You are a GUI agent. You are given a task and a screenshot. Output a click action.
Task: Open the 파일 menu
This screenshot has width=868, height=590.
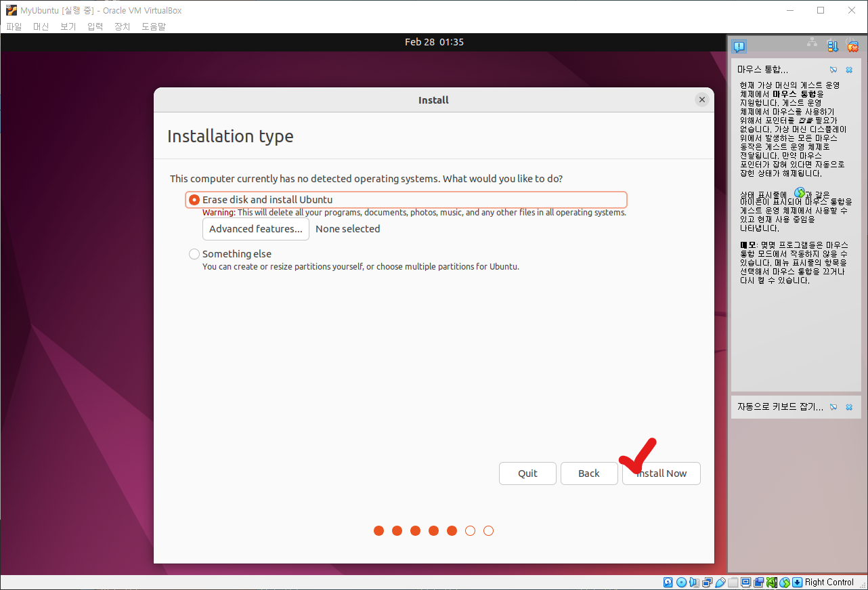click(x=14, y=26)
